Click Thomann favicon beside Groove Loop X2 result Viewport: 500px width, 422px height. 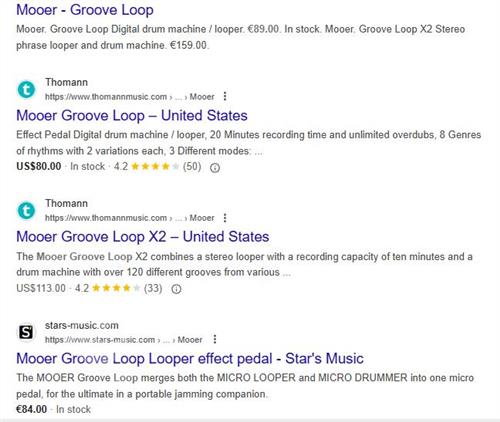tap(26, 211)
